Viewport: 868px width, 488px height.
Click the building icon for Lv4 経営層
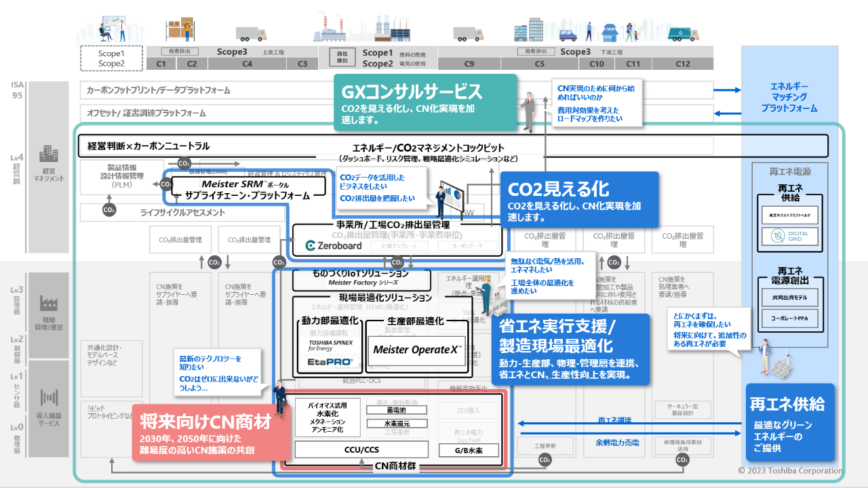pos(50,154)
